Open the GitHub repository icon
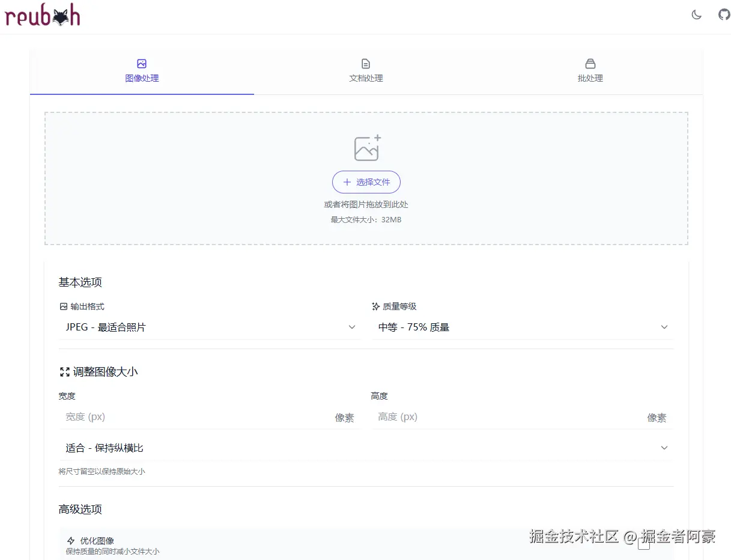Viewport: 731px width, 560px height. pos(724,15)
